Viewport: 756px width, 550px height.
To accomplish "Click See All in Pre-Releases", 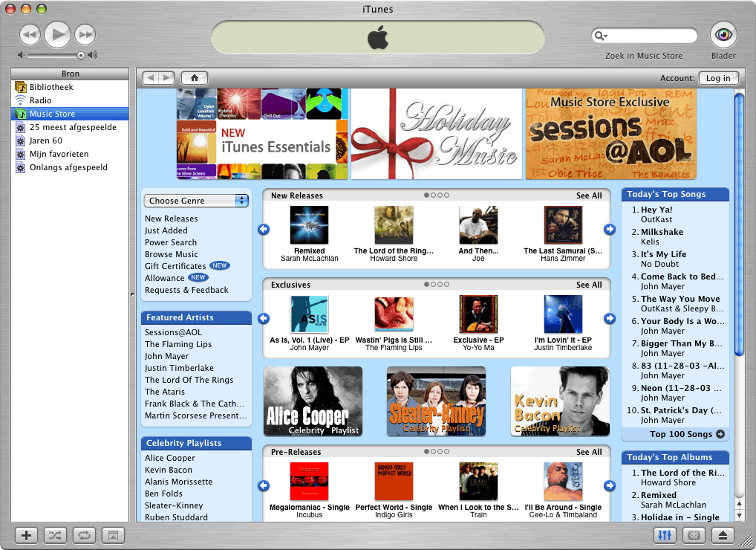I will point(589,452).
